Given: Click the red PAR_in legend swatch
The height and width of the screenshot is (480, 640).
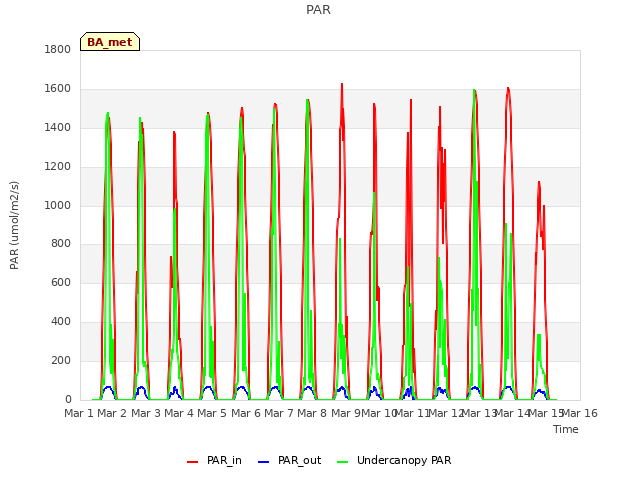Looking at the screenshot, I should tap(192, 462).
